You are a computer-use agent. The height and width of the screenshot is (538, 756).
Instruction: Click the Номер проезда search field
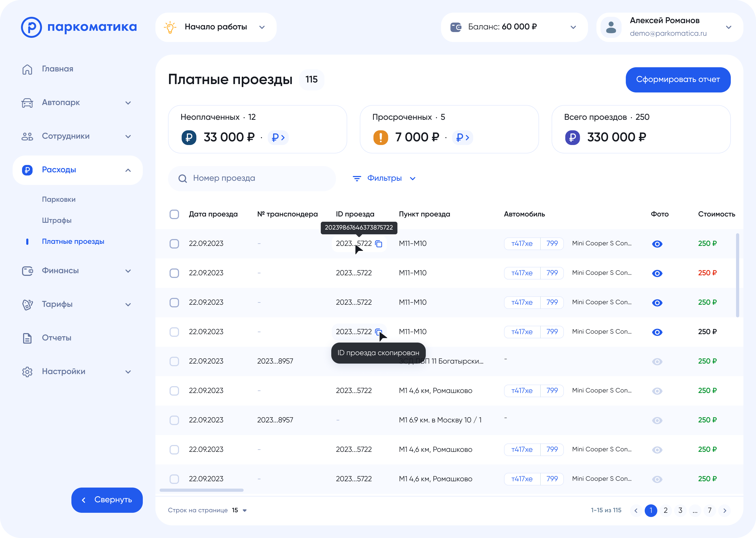point(251,178)
